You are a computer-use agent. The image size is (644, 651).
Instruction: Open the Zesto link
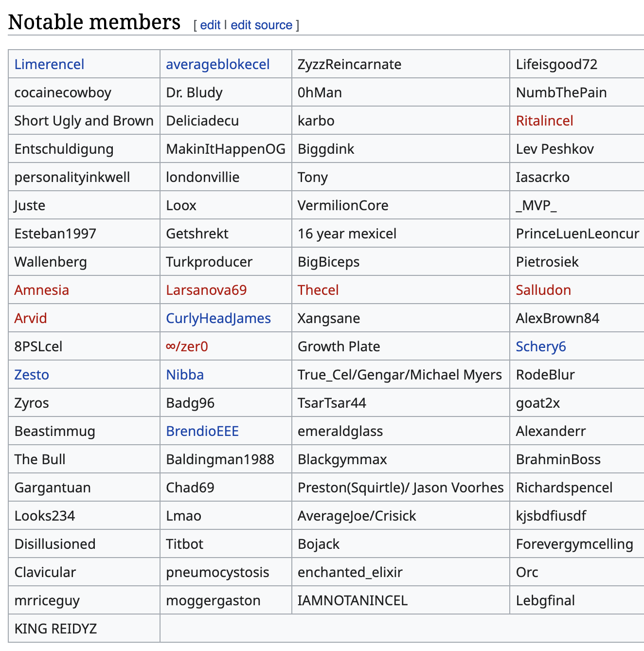tap(32, 375)
